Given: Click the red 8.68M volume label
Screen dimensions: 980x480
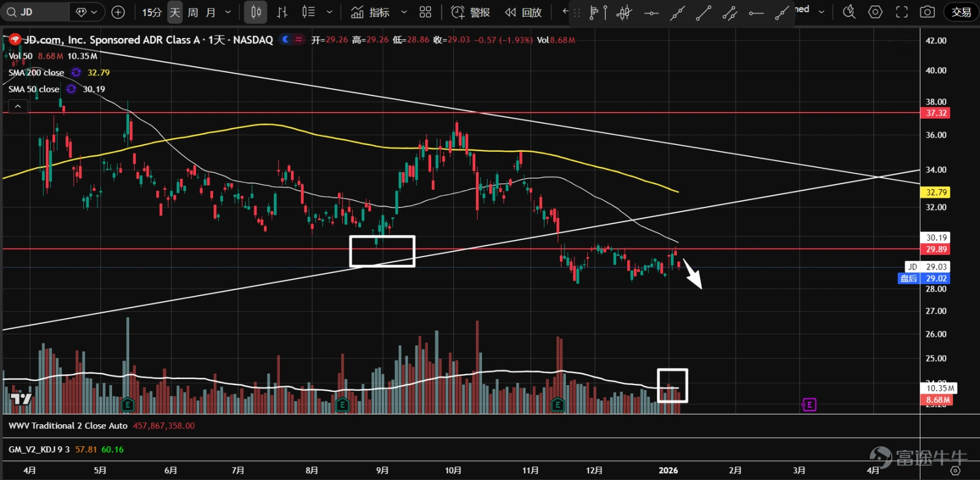Looking at the screenshot, I should point(937,400).
